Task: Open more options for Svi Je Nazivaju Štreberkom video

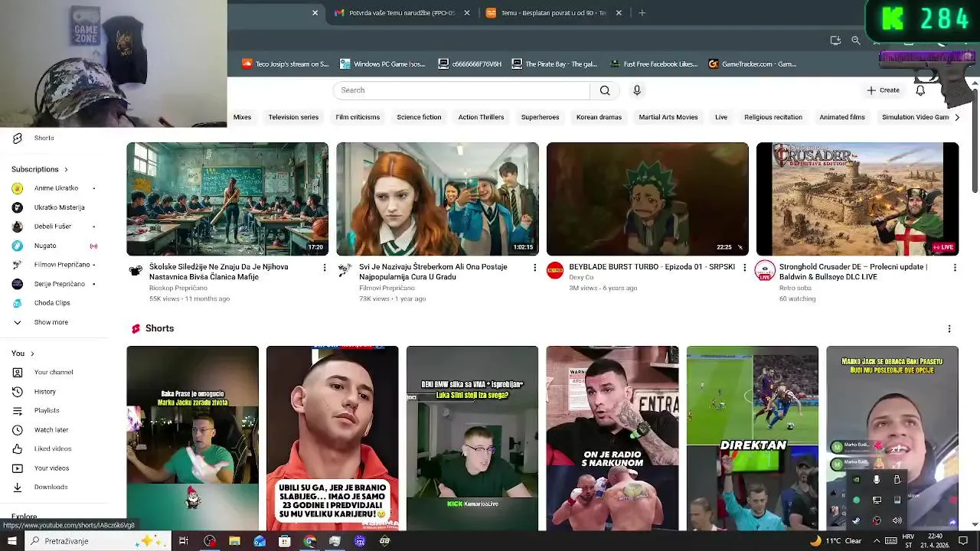Action: click(534, 267)
